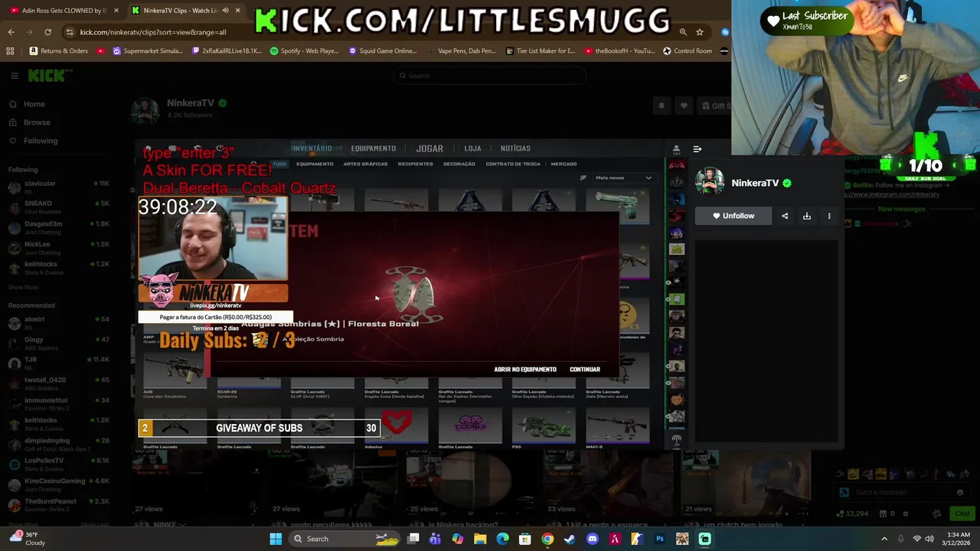980x551 pixels.
Task: Toggle the follow heart on channel page
Action: point(684,106)
